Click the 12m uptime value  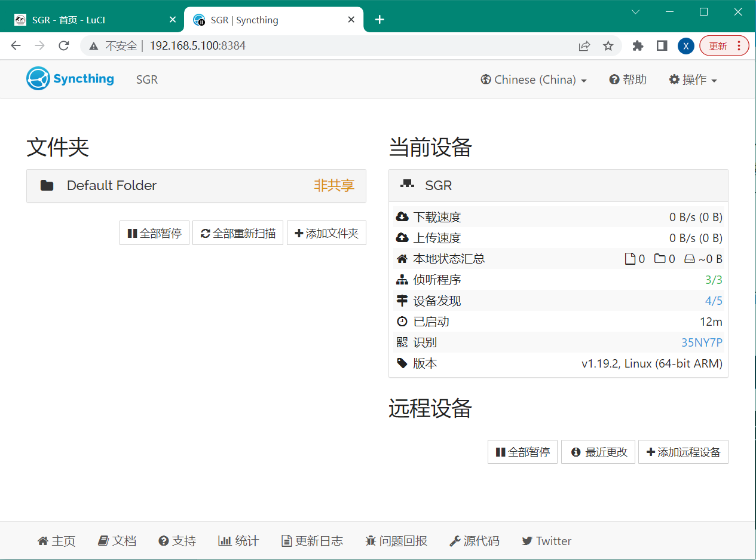coord(711,322)
